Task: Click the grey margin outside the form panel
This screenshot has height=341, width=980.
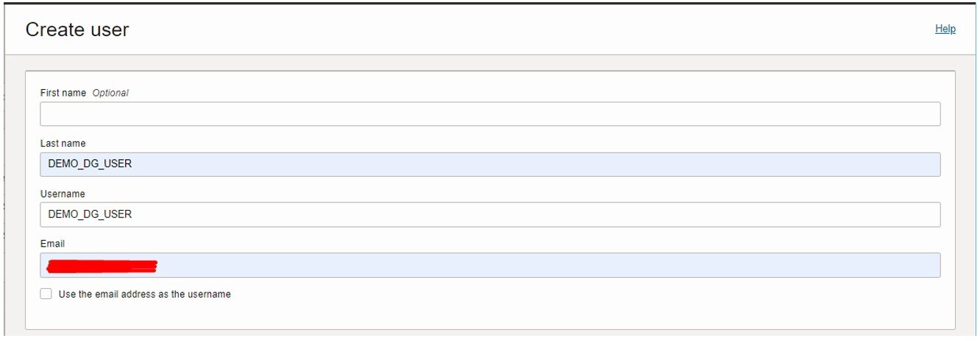Action: (966, 199)
